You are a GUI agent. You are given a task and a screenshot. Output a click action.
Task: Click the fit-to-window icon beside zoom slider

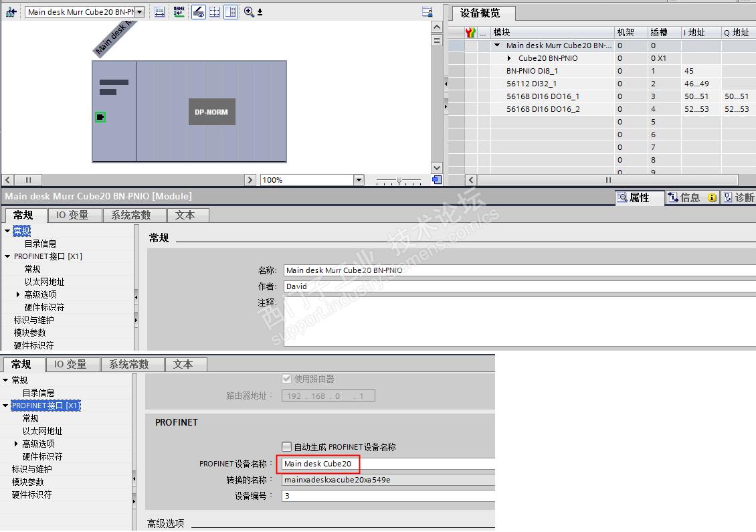[437, 180]
